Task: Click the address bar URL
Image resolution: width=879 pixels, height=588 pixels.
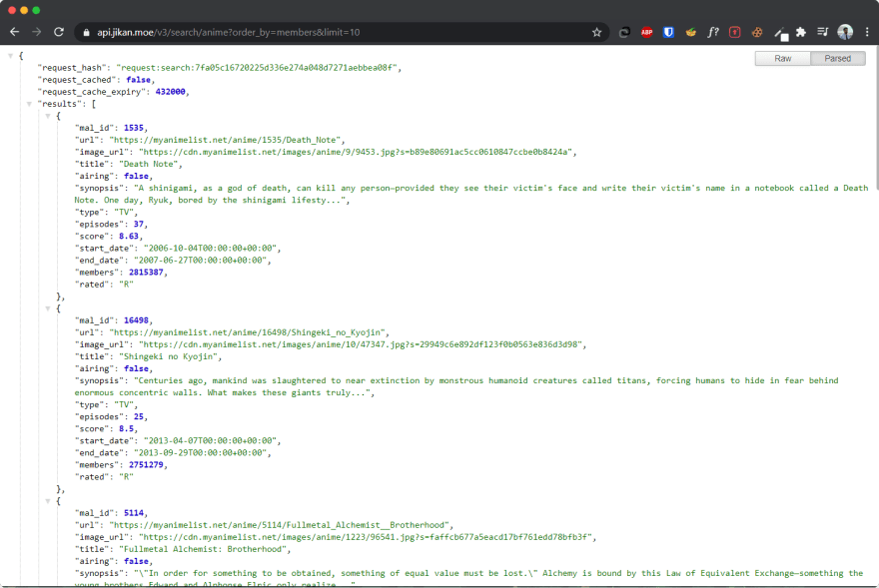Action: pos(228,33)
